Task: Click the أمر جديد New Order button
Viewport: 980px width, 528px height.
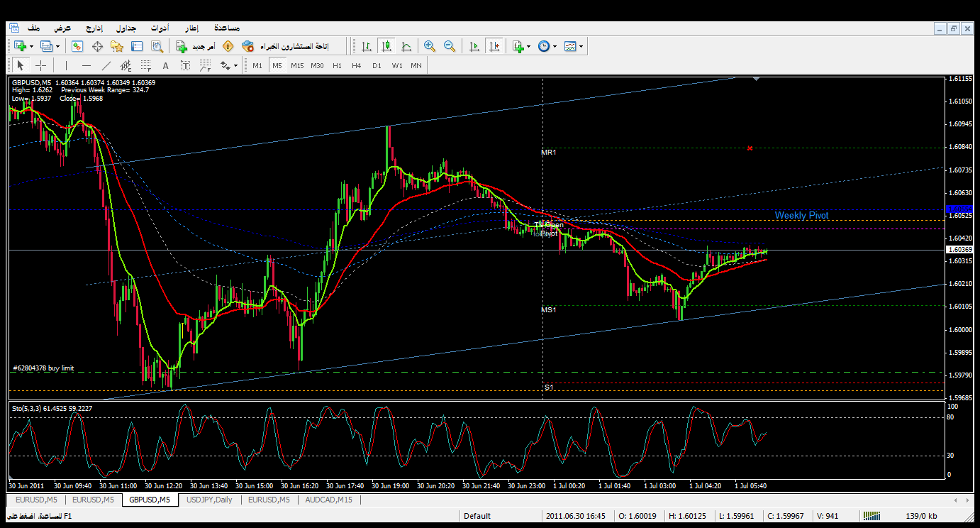Action: coord(195,46)
